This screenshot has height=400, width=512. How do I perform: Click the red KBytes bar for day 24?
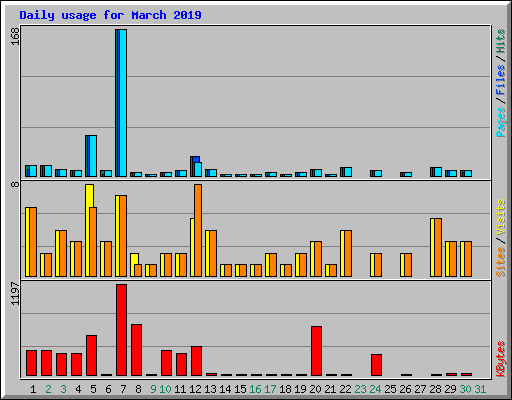376,365
